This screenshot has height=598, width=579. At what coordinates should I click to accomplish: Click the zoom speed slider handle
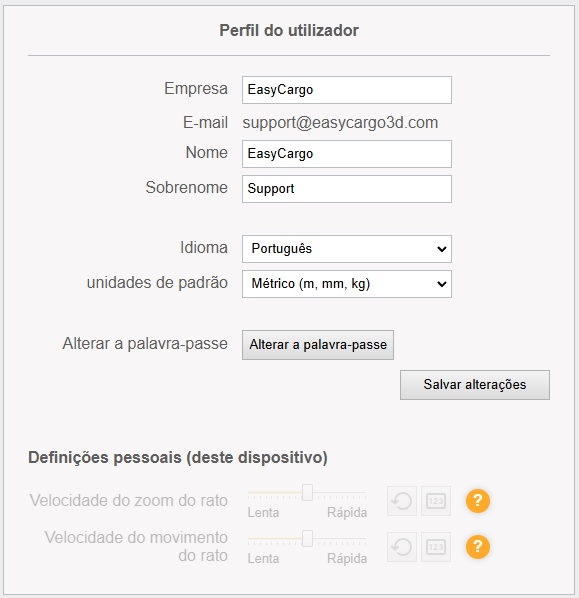click(307, 492)
